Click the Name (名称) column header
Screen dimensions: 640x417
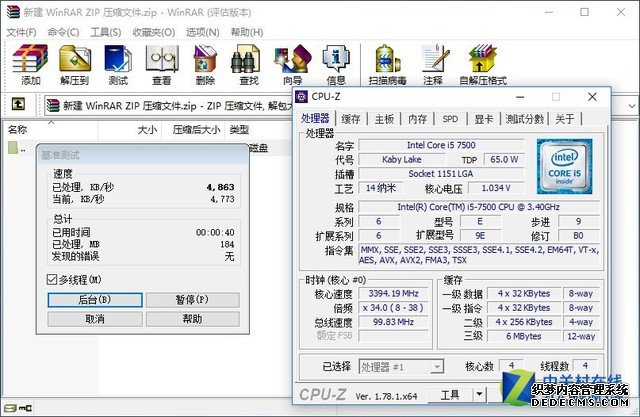(x=51, y=130)
